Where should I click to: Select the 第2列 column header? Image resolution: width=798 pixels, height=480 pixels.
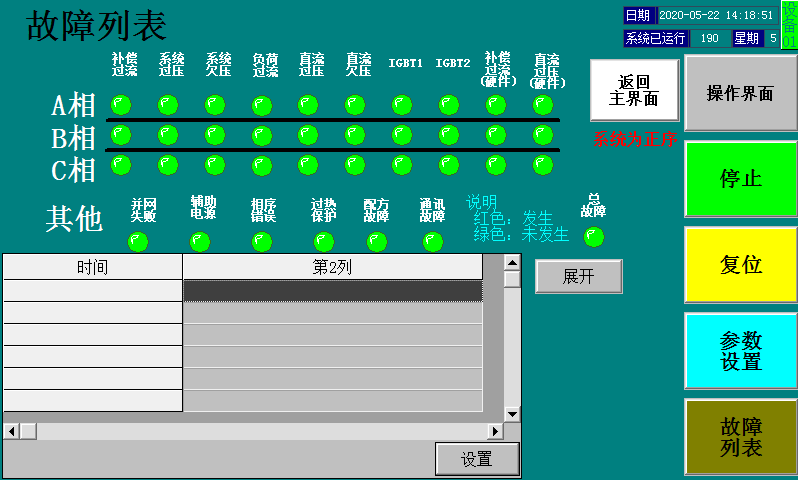(332, 266)
